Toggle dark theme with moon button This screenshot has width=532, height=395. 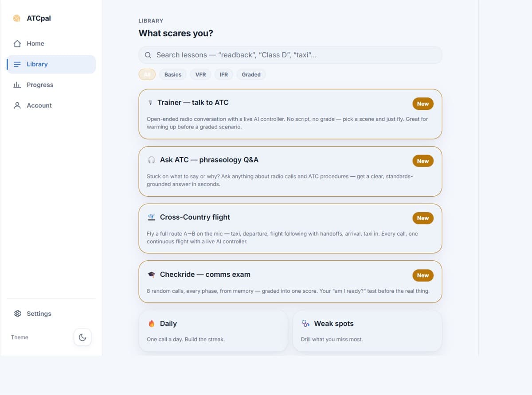click(x=82, y=337)
